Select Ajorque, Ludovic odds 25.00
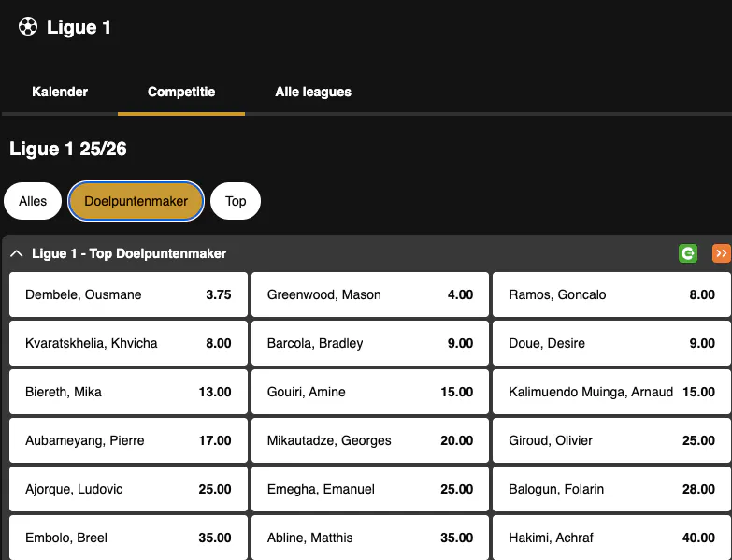This screenshot has width=732, height=560. click(128, 489)
